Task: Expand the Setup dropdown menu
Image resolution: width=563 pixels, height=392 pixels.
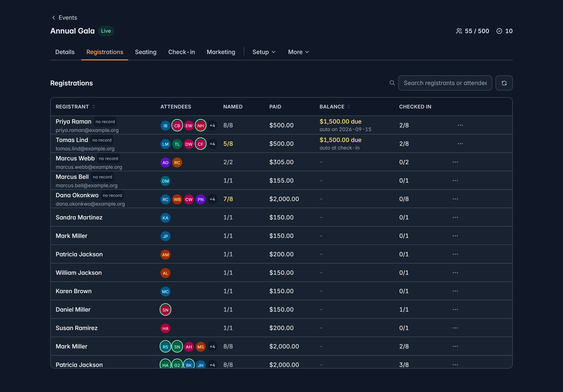Action: 264,52
